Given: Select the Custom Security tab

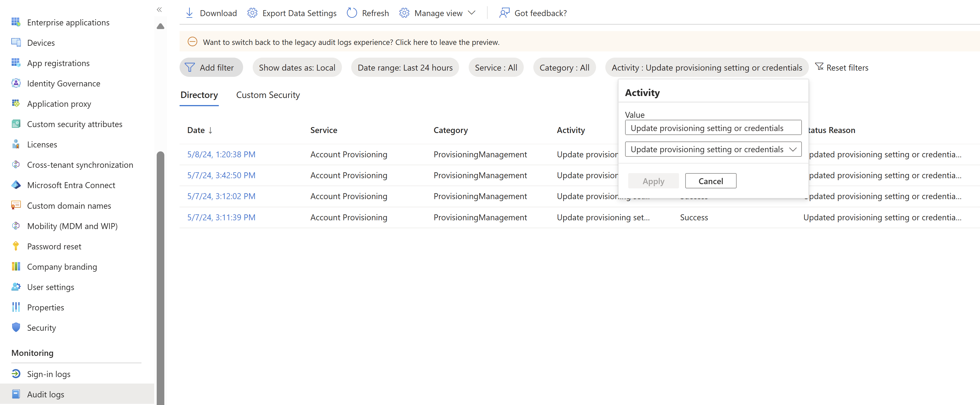Looking at the screenshot, I should click(x=267, y=95).
